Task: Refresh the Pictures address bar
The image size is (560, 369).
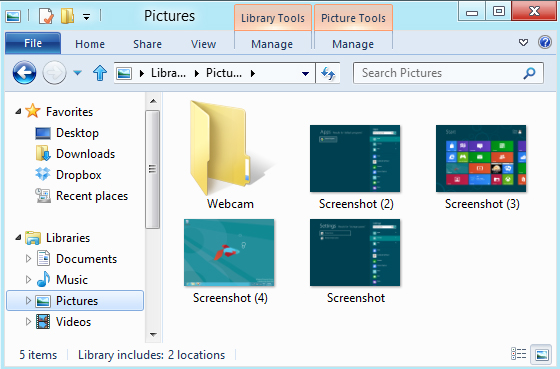Action: 328,73
